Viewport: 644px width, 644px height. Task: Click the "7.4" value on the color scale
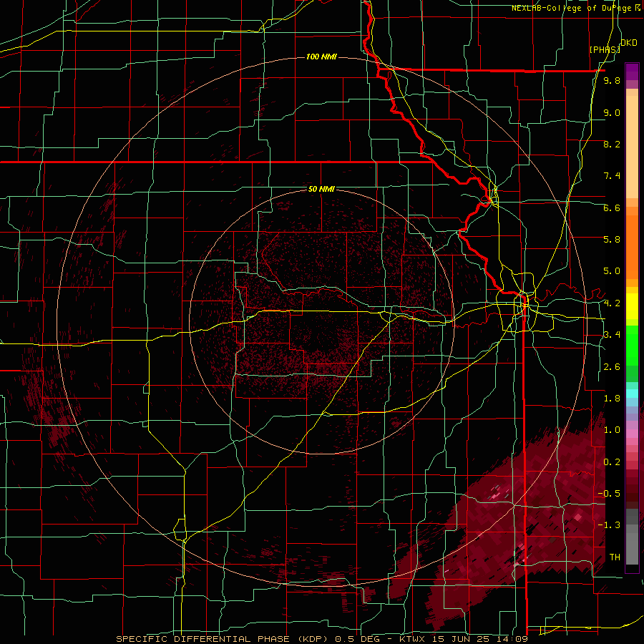(612, 176)
